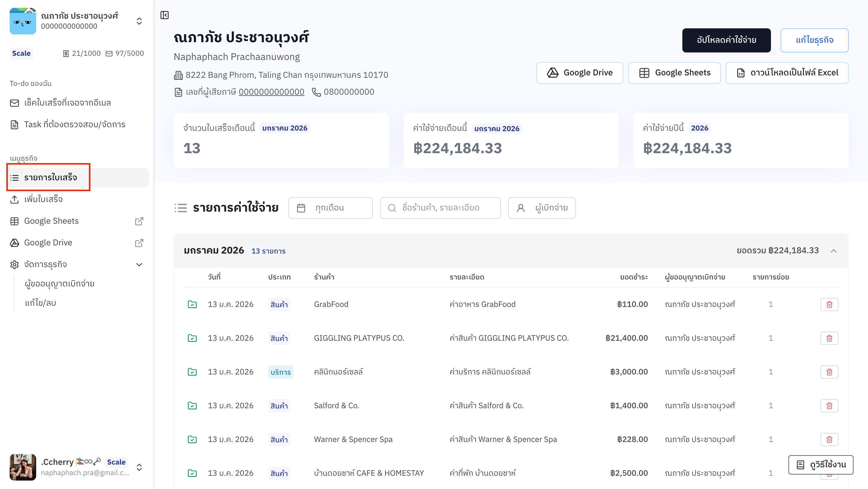Open folder icon for Salford & Co.
The width and height of the screenshot is (868, 489).
point(192,405)
